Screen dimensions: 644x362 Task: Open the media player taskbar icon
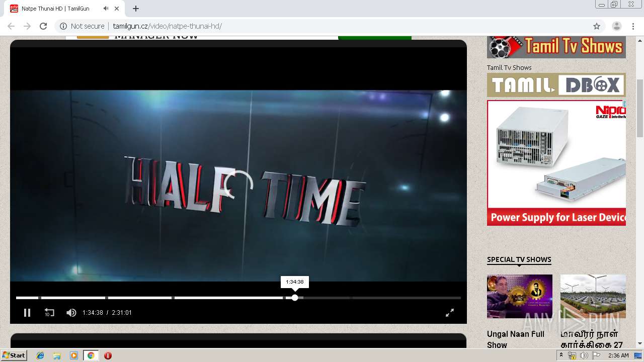click(x=74, y=355)
